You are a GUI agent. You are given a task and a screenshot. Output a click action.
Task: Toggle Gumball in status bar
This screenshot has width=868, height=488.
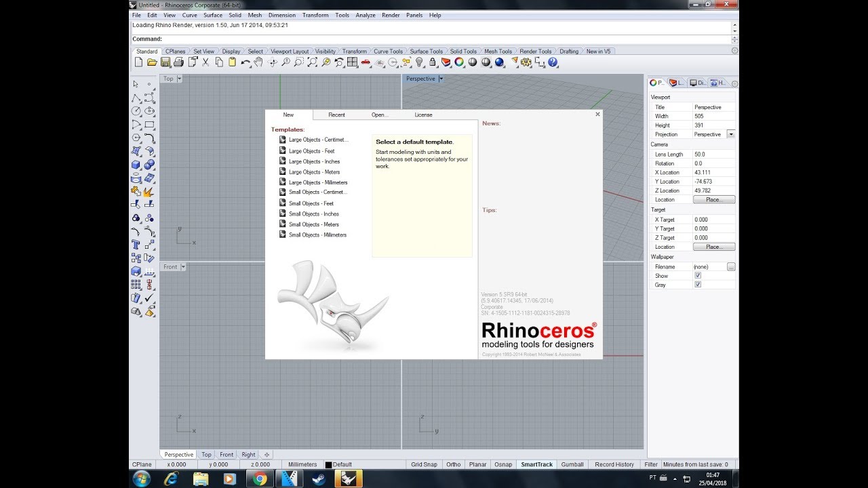(x=572, y=464)
